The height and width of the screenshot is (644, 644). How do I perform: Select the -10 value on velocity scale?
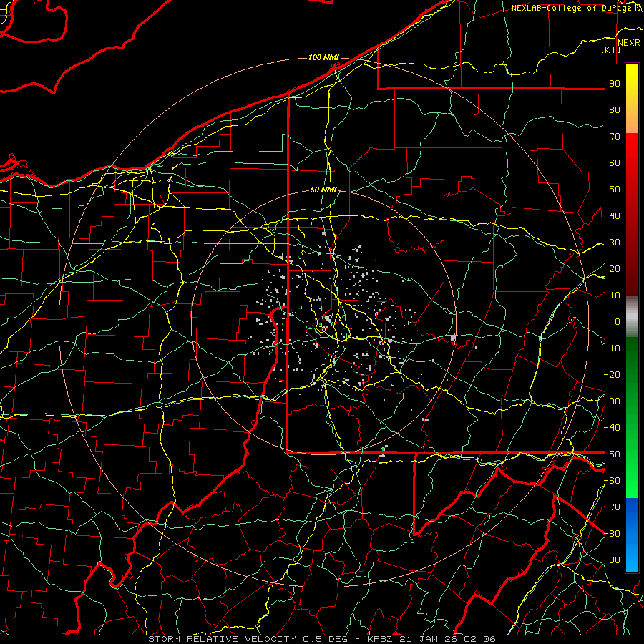[612, 348]
